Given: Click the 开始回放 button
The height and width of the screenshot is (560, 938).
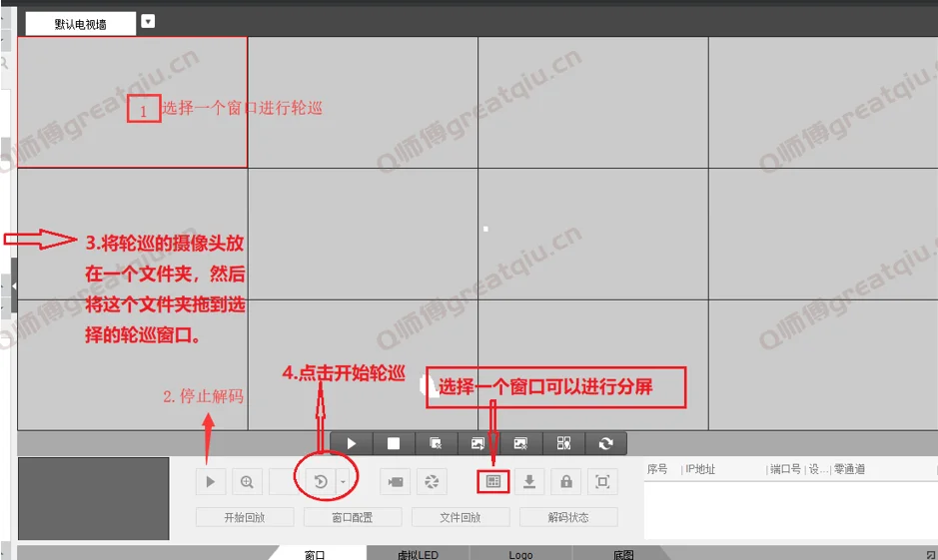Looking at the screenshot, I should click(245, 517).
